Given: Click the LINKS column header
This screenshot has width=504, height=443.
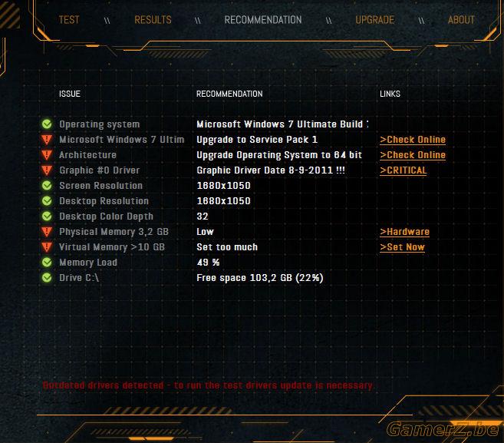Looking at the screenshot, I should pyautogui.click(x=390, y=94).
